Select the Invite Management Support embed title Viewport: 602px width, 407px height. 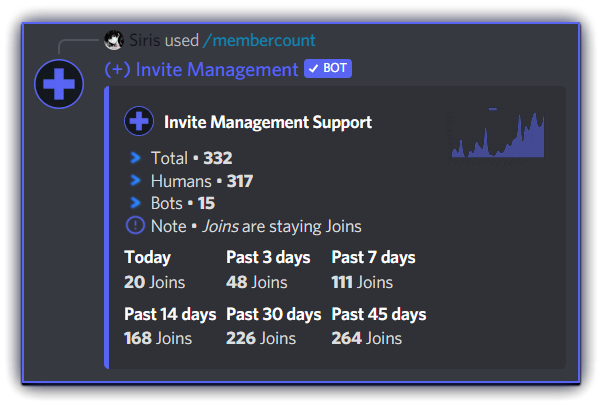tap(268, 122)
